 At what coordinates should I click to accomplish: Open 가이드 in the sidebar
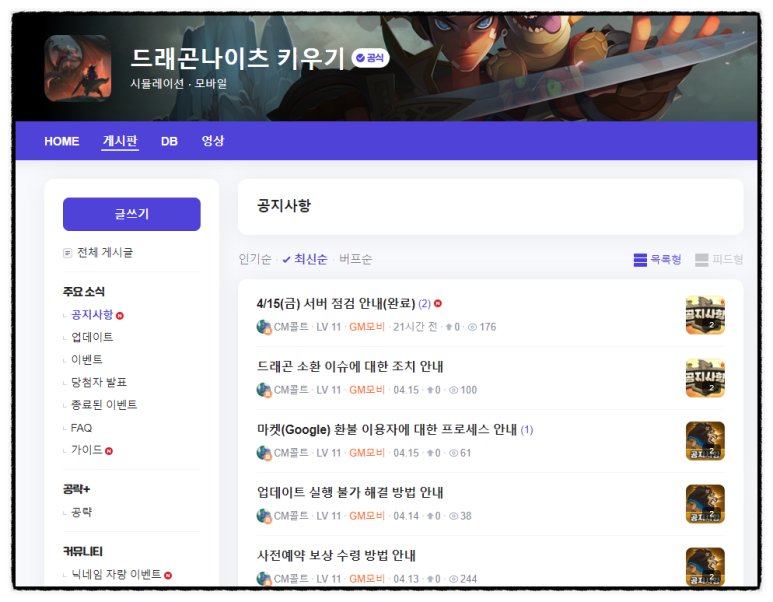[x=87, y=450]
